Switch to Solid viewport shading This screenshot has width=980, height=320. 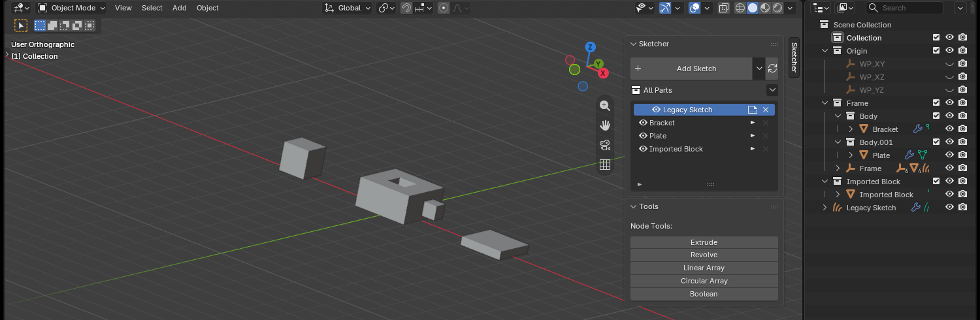tap(753, 8)
